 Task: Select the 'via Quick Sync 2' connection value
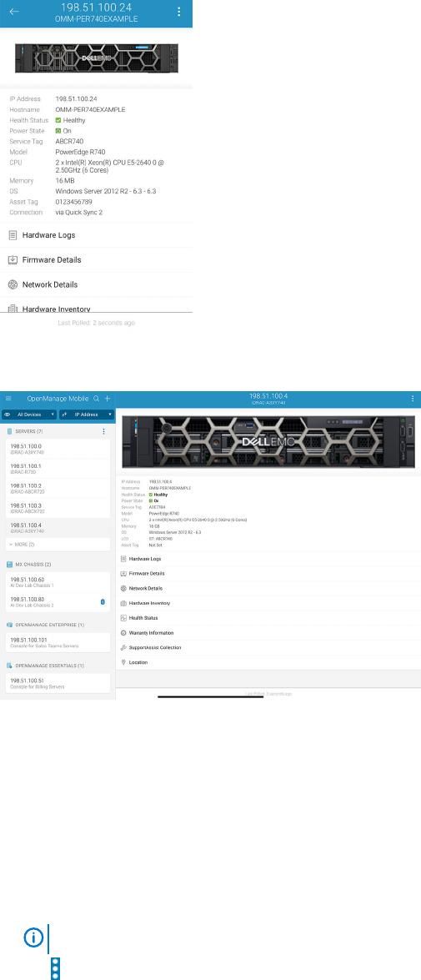point(78,213)
